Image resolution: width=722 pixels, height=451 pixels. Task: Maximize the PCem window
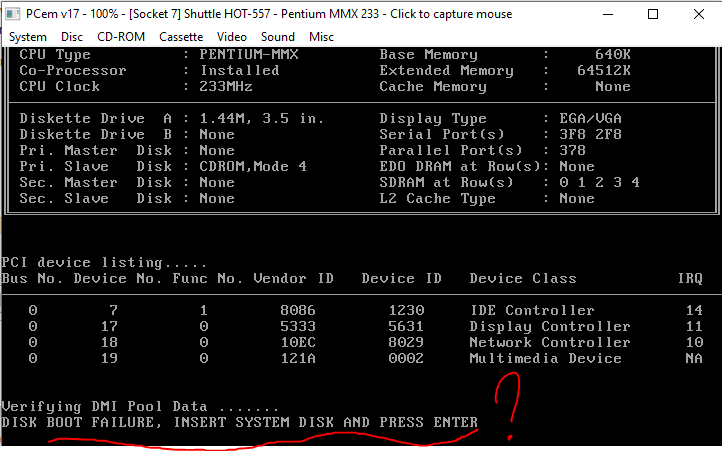click(653, 14)
